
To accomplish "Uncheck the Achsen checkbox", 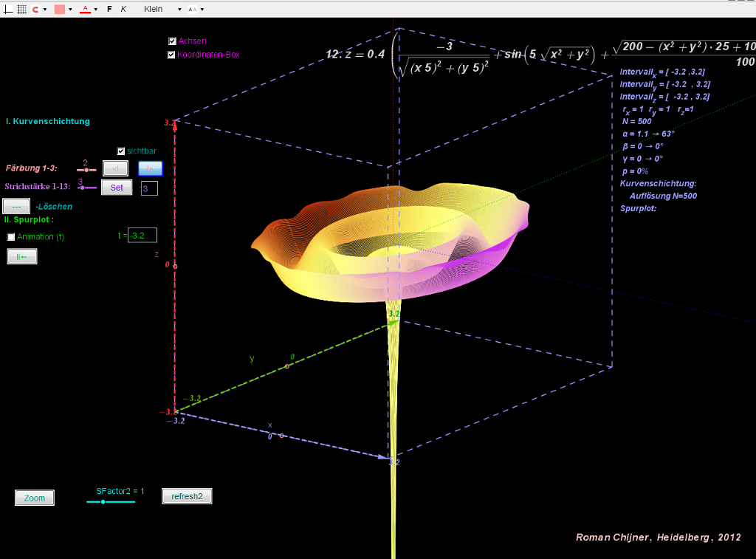I will 172,41.
